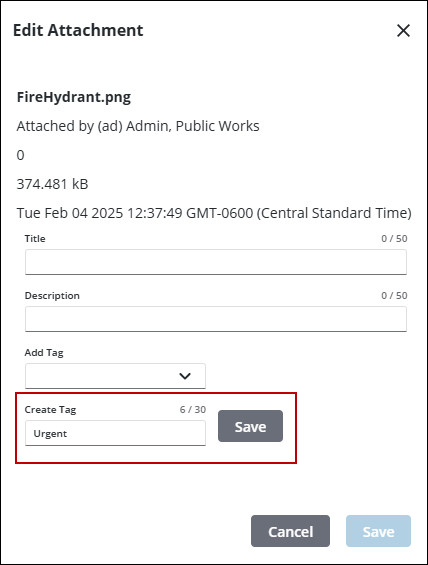Viewport: 428px width, 565px height.
Task: Click the Title field label
Action: [x=35, y=239]
